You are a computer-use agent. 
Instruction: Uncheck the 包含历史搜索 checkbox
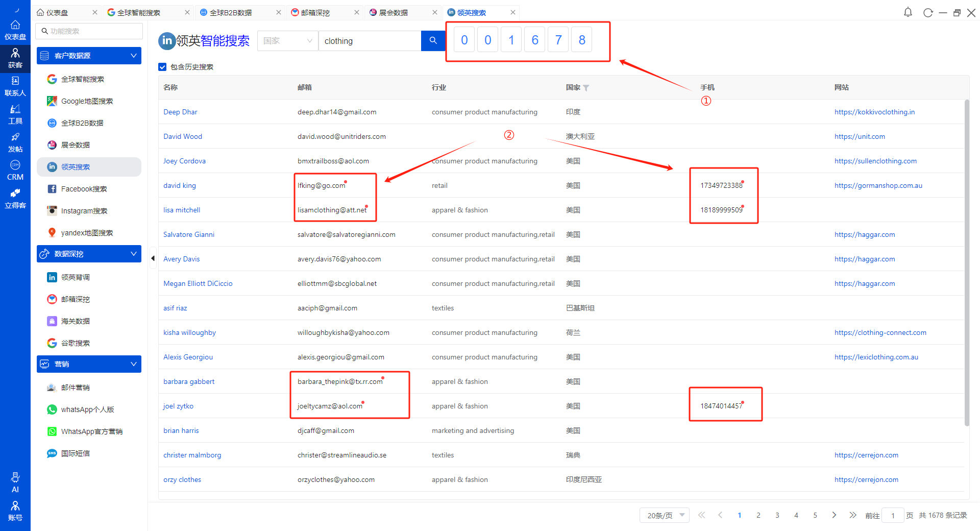[x=162, y=67]
